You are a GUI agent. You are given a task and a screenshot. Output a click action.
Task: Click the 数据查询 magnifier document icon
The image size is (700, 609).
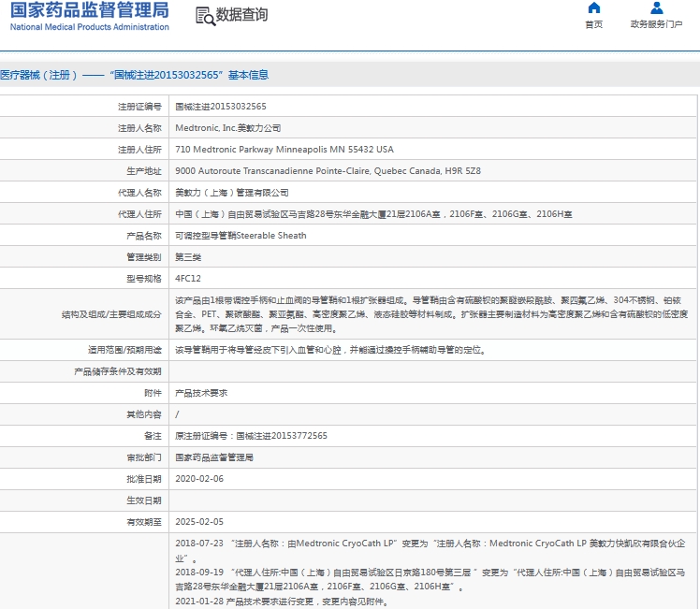tap(205, 16)
